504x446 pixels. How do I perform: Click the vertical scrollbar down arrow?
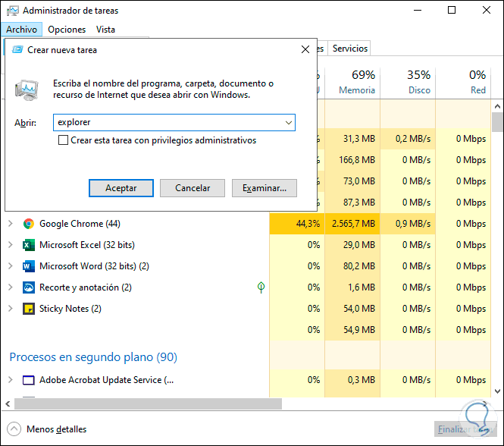(497, 391)
